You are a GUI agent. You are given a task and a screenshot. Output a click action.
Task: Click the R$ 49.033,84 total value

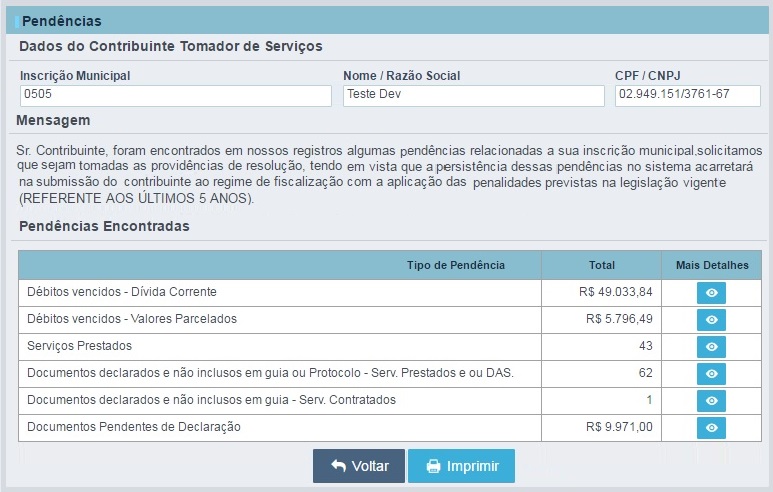(x=616, y=292)
